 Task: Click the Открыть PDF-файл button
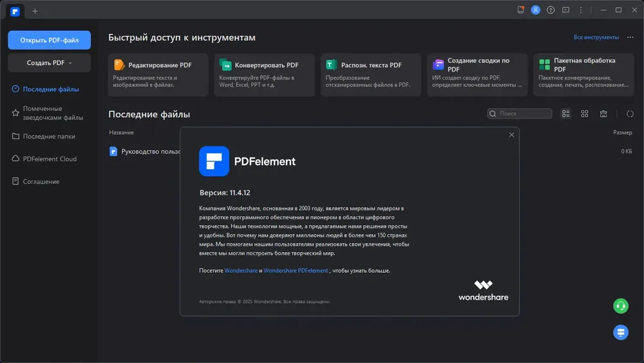(x=49, y=40)
